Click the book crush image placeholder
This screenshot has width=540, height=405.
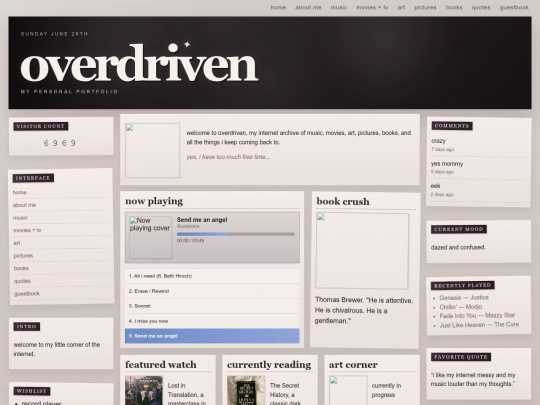362,251
